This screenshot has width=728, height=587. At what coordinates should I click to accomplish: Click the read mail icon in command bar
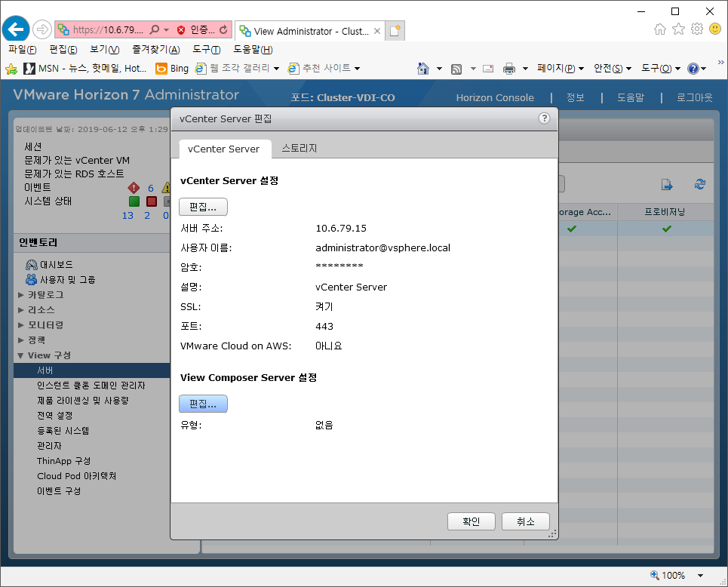[488, 69]
